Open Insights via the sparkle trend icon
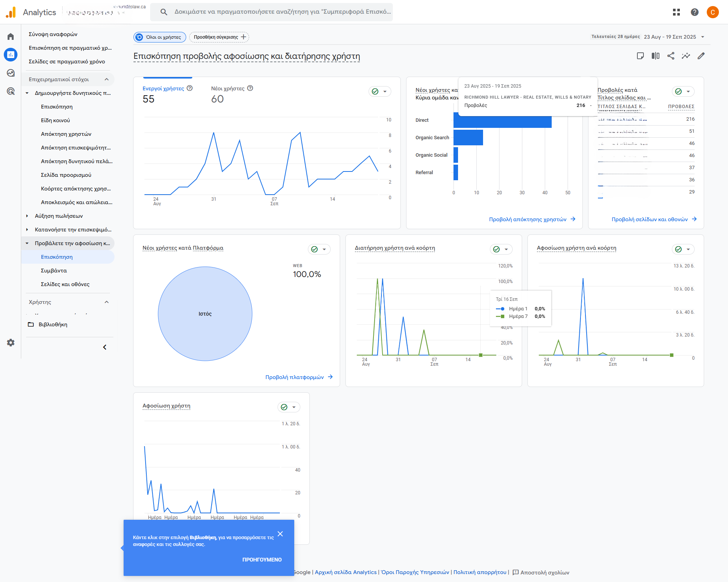728x582 pixels. coord(686,56)
